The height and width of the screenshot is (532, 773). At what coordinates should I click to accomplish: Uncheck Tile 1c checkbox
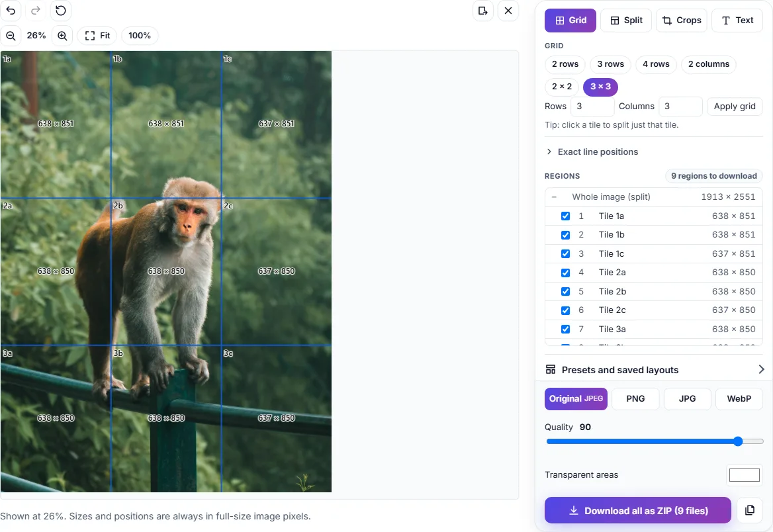coord(565,253)
